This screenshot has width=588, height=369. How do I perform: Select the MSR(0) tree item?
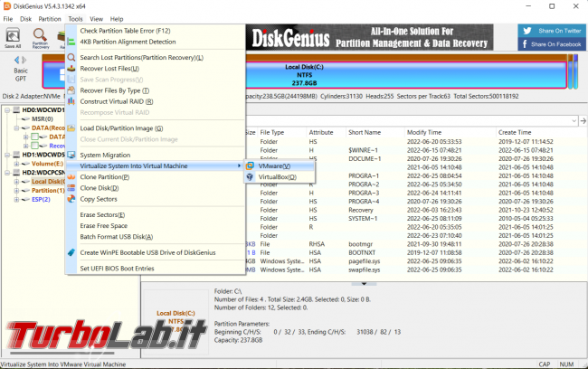click(43, 118)
